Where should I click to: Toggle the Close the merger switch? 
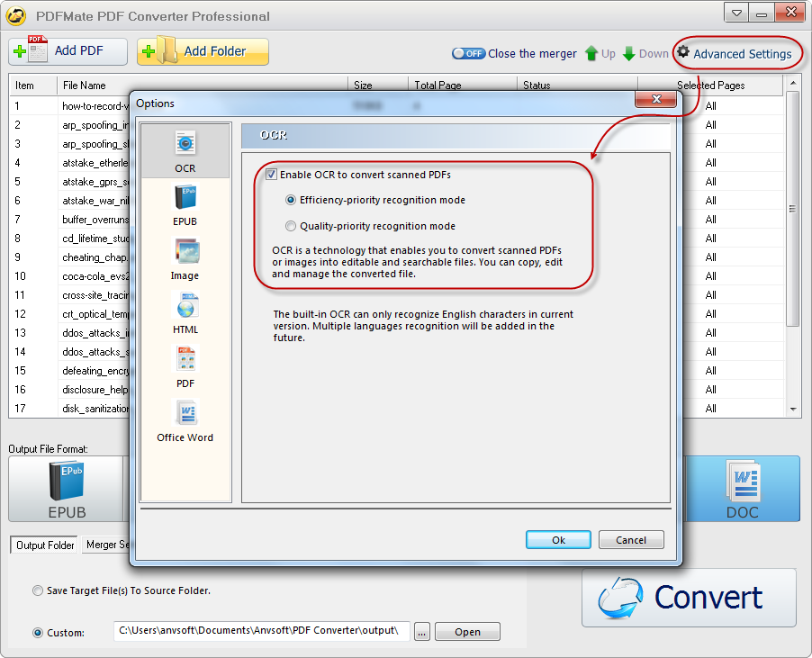tap(468, 53)
